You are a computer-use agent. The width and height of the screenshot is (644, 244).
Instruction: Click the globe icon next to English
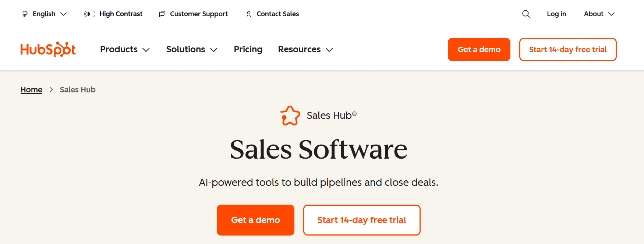point(24,14)
